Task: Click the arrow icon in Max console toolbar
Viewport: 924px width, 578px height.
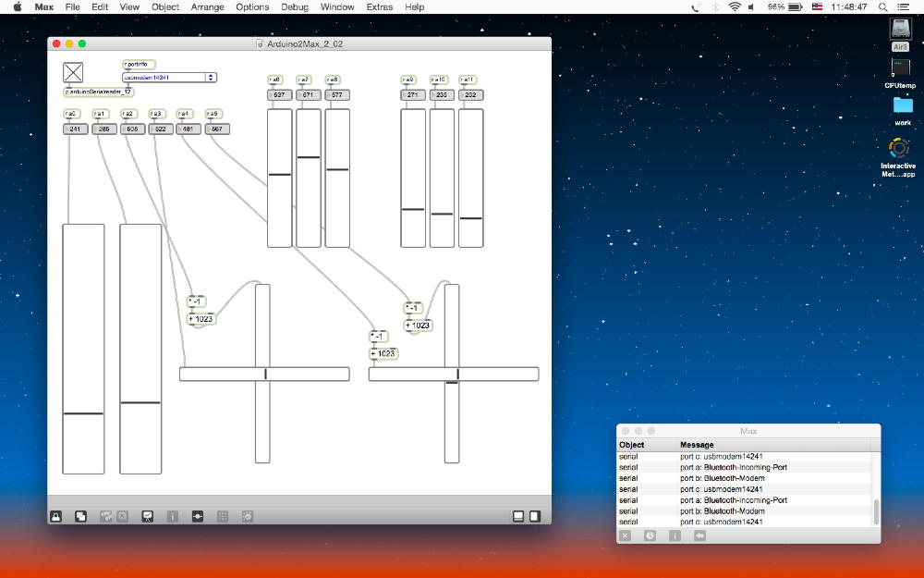Action: coord(699,535)
